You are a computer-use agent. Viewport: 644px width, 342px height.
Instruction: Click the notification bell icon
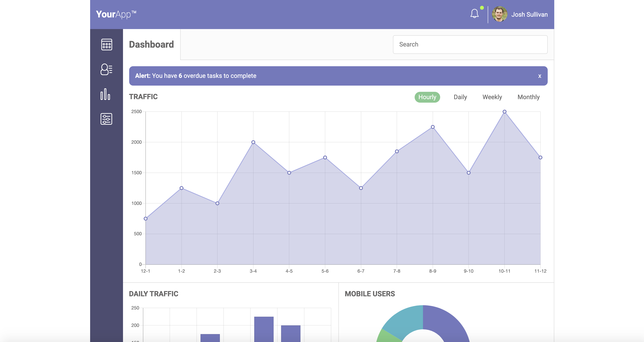475,14
